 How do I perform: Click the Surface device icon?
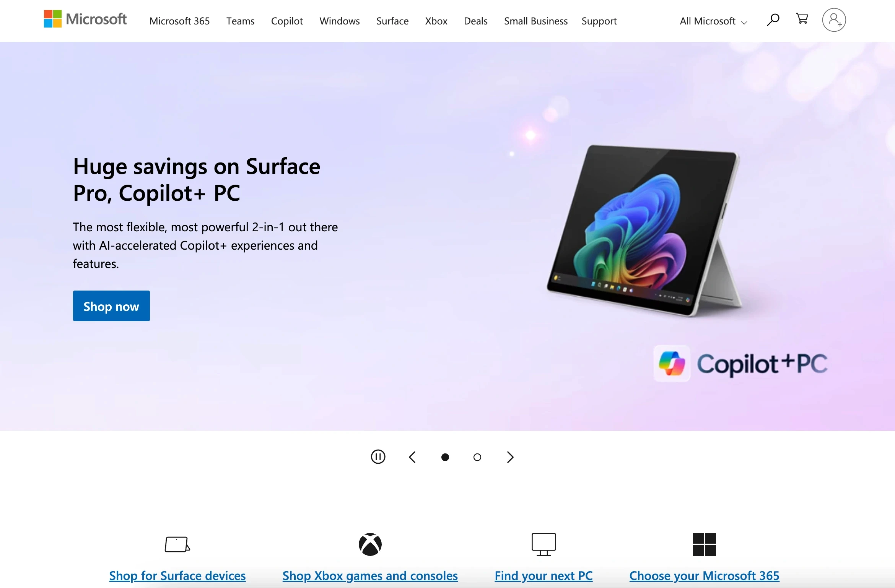(x=177, y=544)
